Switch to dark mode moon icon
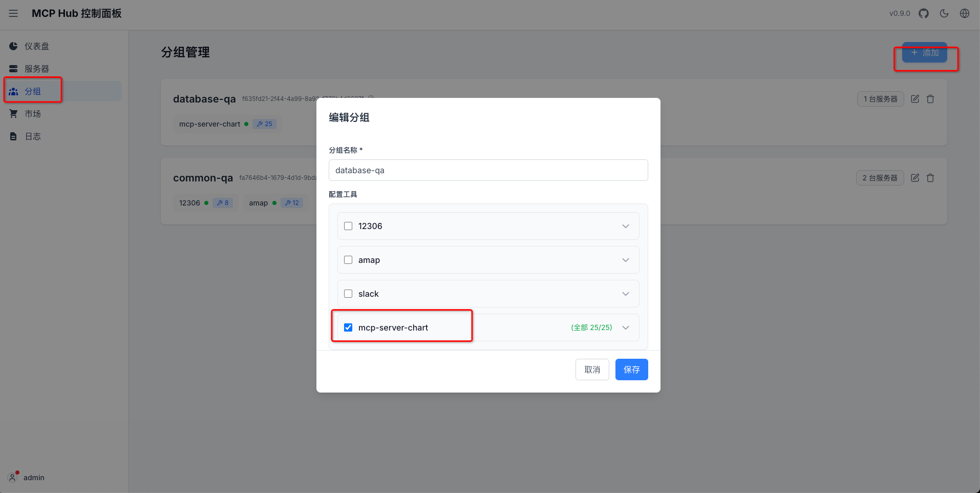The image size is (980, 493). [944, 13]
